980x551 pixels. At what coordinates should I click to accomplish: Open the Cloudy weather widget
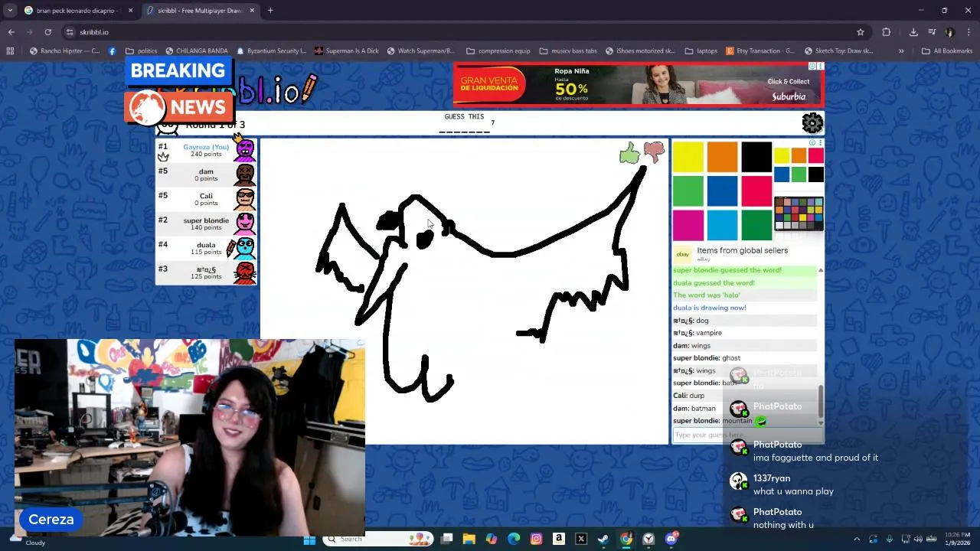pyautogui.click(x=28, y=540)
